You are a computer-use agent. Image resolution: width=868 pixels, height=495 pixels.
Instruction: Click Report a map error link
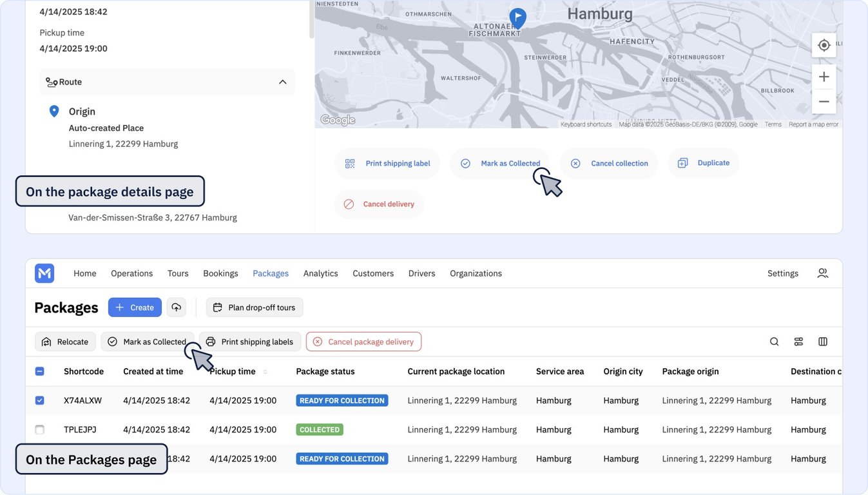[814, 124]
